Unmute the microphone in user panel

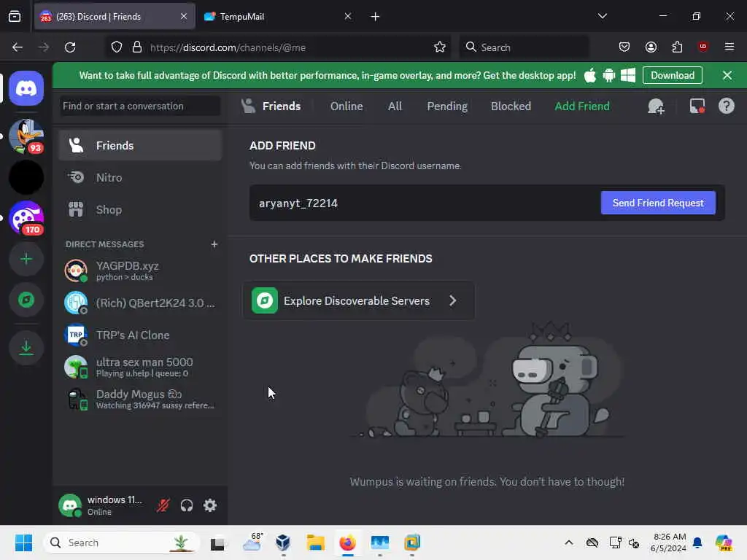[x=163, y=505]
